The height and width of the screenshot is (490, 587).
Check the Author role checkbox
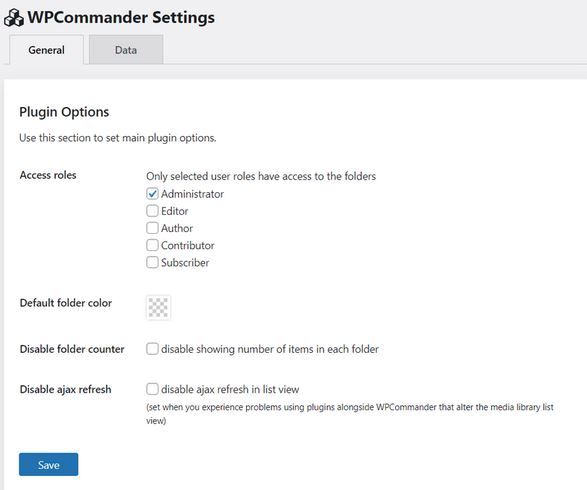152,228
